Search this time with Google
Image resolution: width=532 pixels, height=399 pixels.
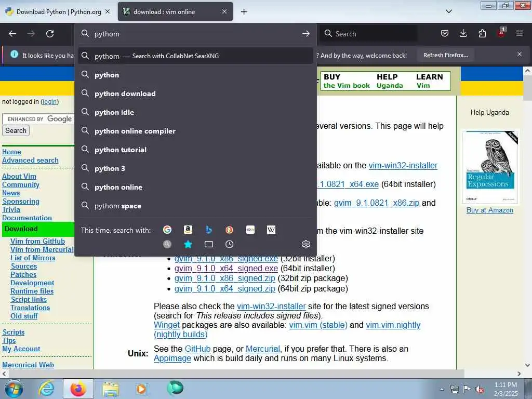167,230
